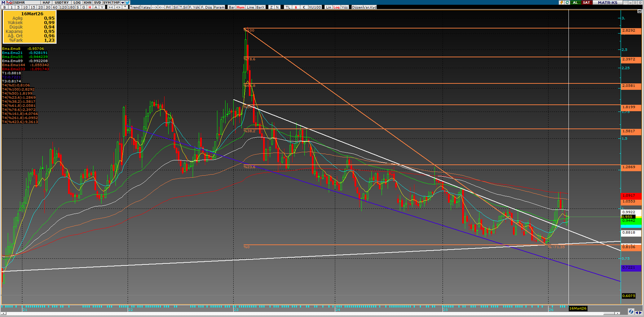Viewport: 644px width, 317px height.
Task: Click the Düzen layout button
Action: click(x=357, y=8)
